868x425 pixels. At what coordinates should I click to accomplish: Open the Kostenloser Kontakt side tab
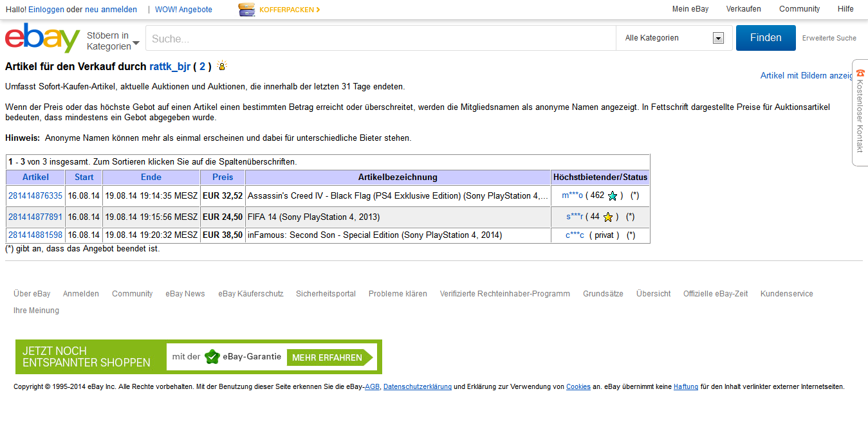(860, 113)
